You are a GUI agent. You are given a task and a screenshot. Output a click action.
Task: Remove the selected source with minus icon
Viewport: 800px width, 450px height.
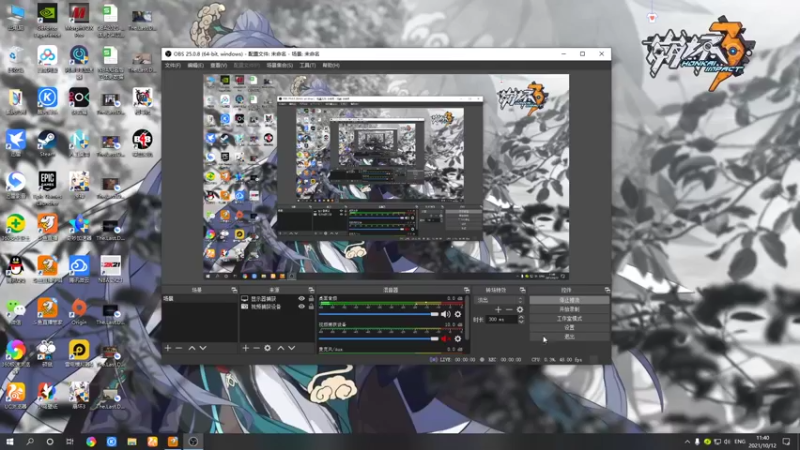click(x=256, y=348)
